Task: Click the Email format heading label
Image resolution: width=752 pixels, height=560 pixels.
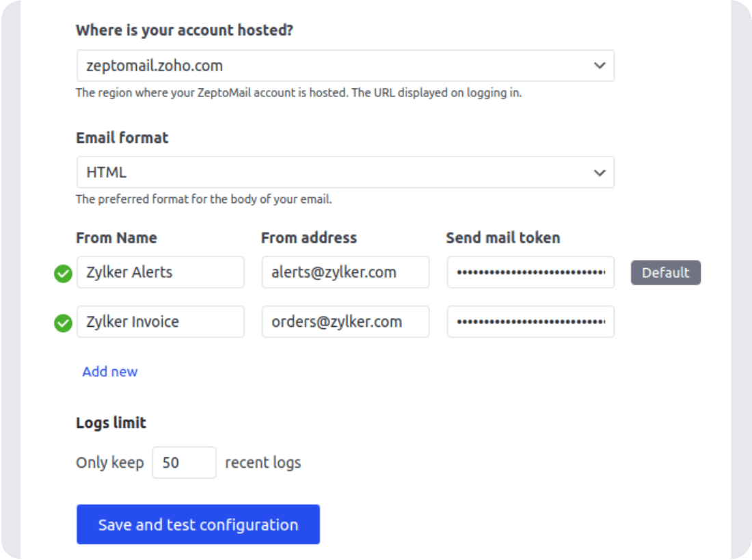Action: (122, 138)
